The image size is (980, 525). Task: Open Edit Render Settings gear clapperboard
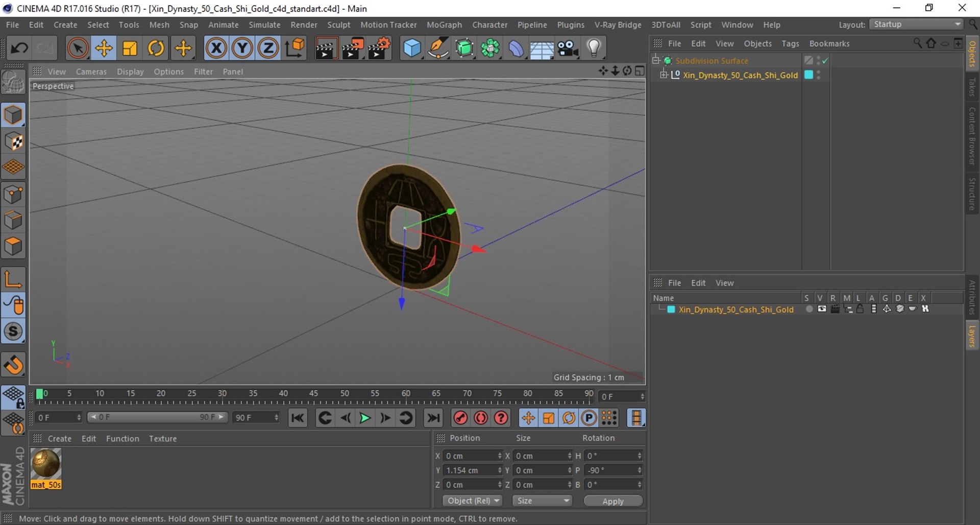[x=379, y=48]
